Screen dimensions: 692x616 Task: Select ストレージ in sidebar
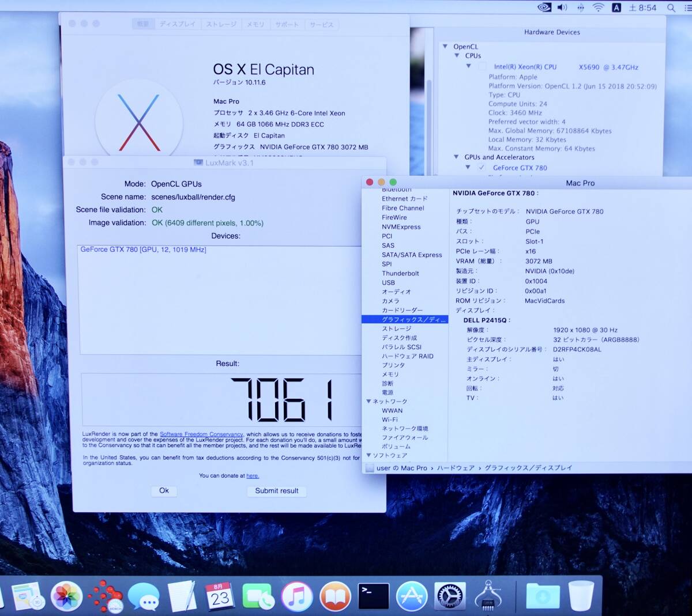(x=396, y=328)
